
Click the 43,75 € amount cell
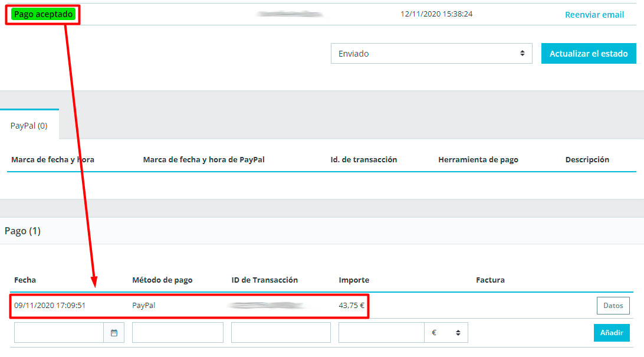[351, 305]
